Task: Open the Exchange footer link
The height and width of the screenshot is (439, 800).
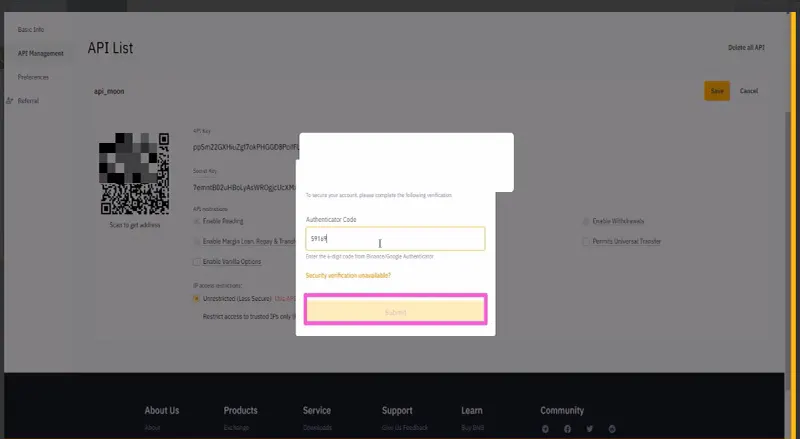Action: click(x=236, y=428)
